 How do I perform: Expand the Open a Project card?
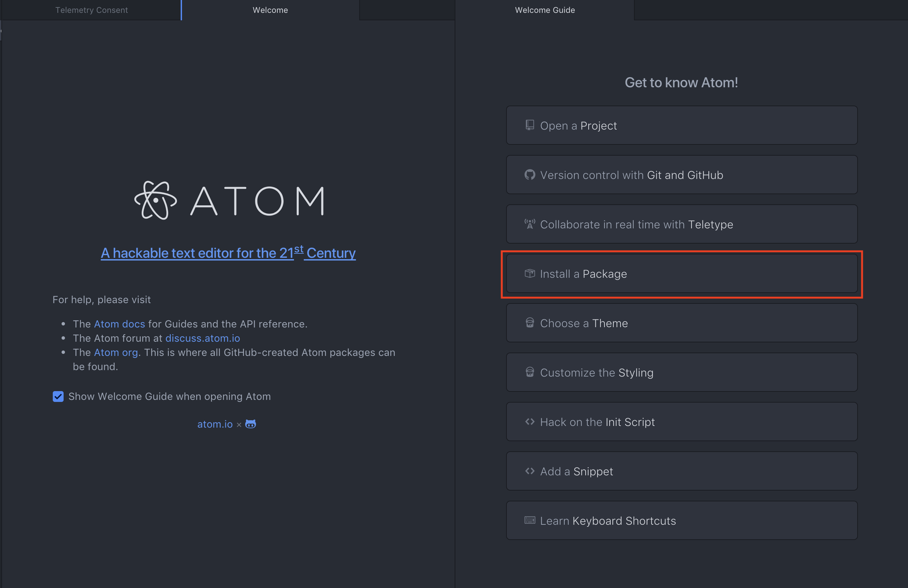tap(681, 126)
